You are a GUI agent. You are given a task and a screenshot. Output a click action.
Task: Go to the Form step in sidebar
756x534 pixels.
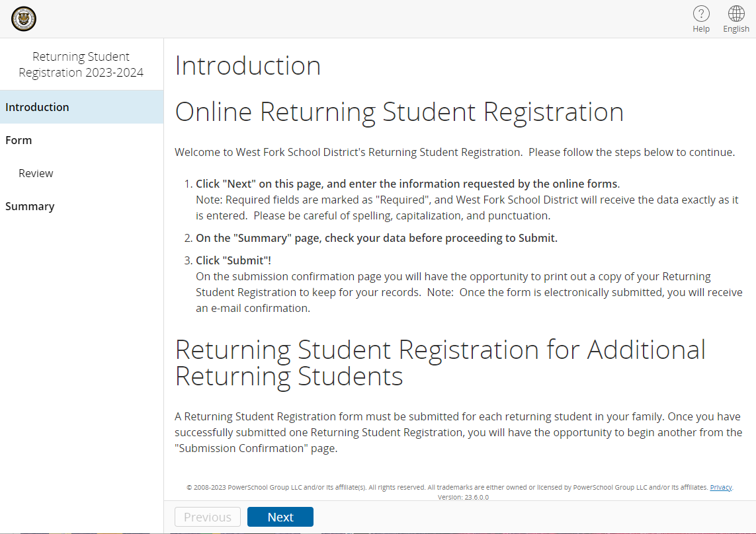(82, 140)
